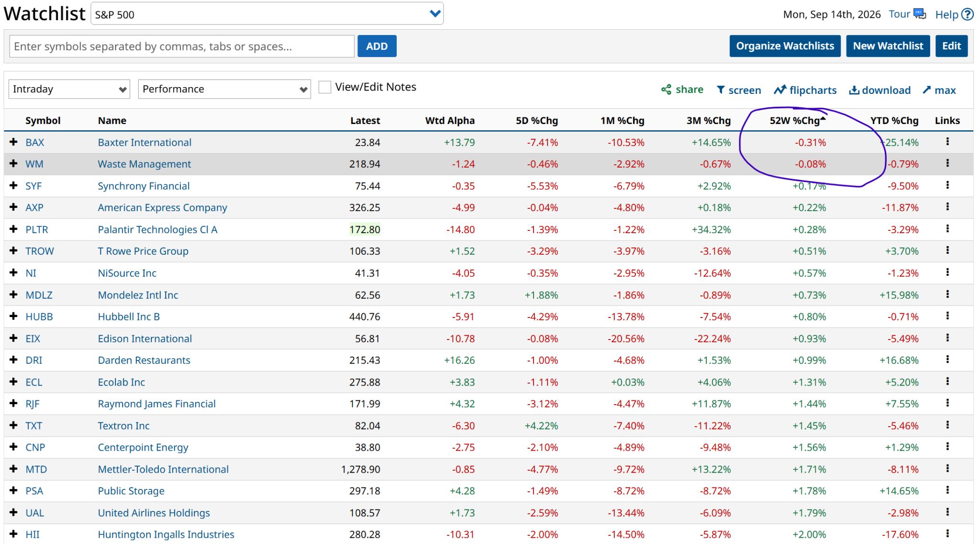
Task: Open the Palantir Technologies Cl A link
Action: pyautogui.click(x=157, y=229)
